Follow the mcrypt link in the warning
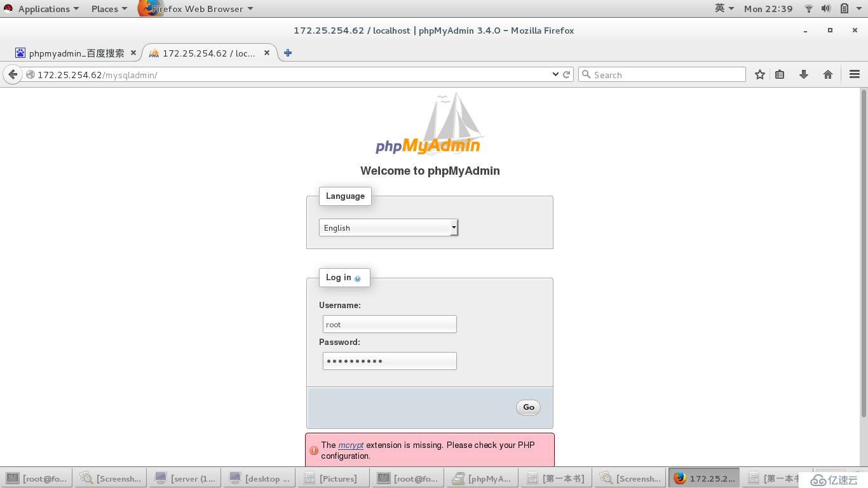Image resolution: width=868 pixels, height=488 pixels. (351, 445)
